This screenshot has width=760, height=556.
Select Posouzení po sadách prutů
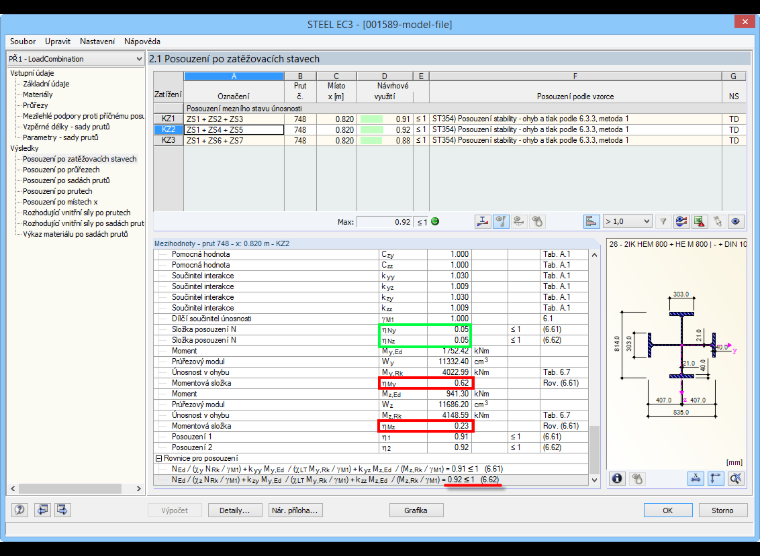coord(66,180)
